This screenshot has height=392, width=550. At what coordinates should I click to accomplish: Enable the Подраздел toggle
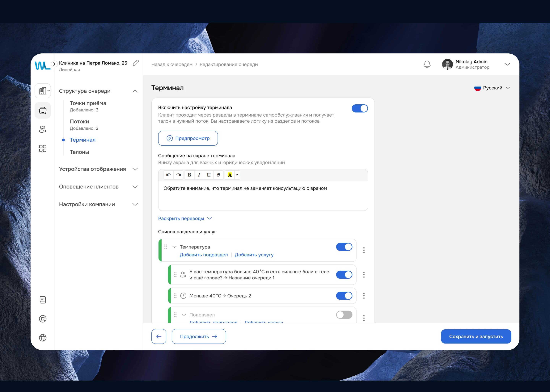click(344, 315)
